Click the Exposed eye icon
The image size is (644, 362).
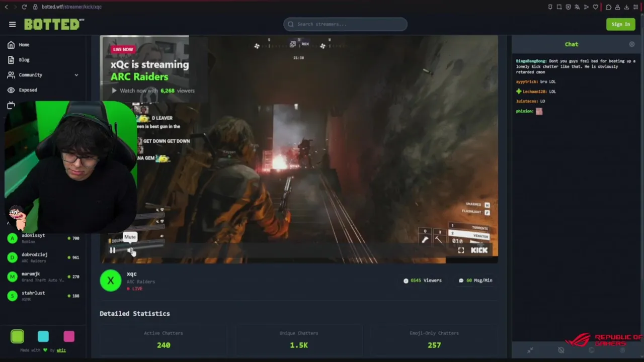[x=11, y=90]
